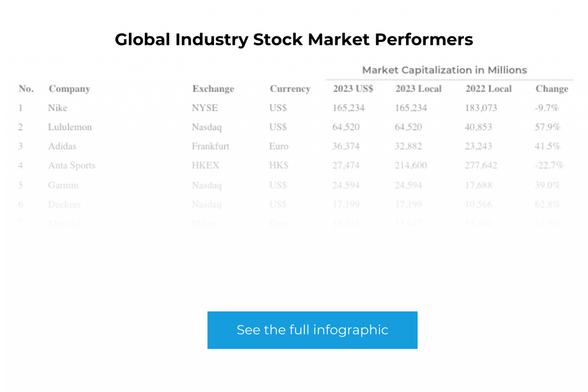Click the 'Currency' column header
Viewport: 588px width, 392px height.
point(290,89)
